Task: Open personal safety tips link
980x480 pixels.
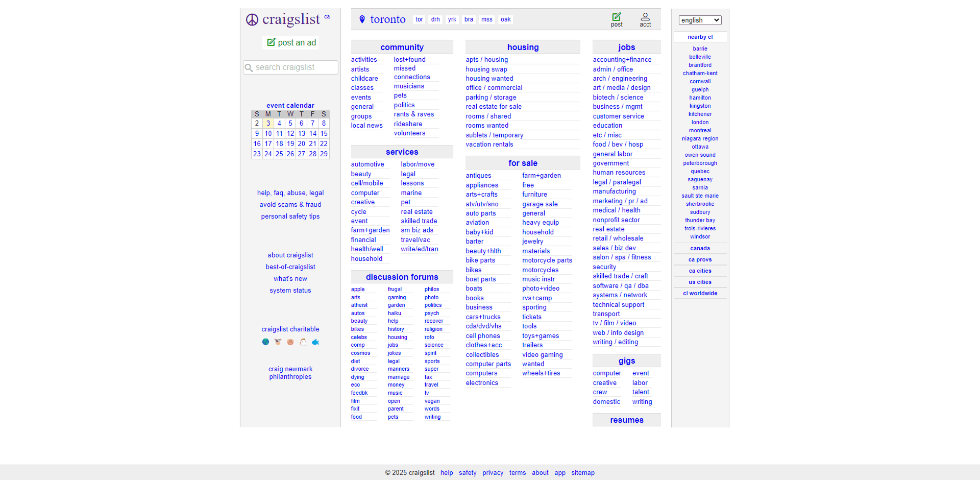Action: (x=290, y=217)
